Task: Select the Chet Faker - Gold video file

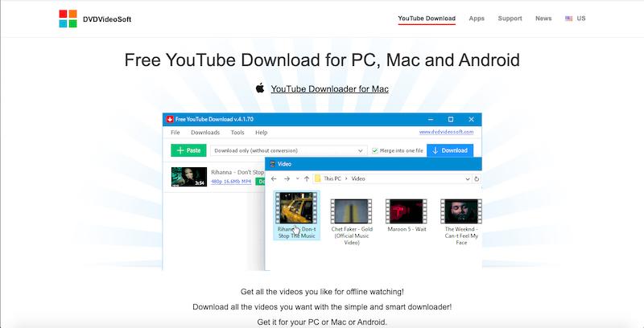Action: [352, 222]
